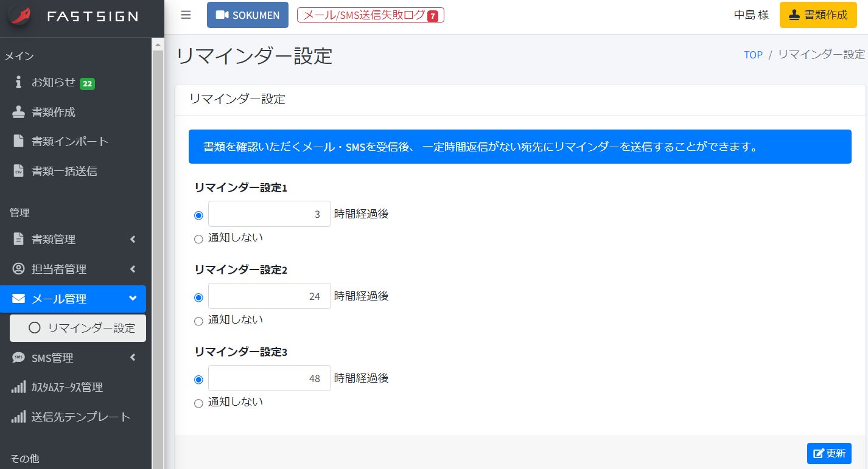Open お知らせ in the sidebar
This screenshot has height=469, width=868.
[73, 82]
